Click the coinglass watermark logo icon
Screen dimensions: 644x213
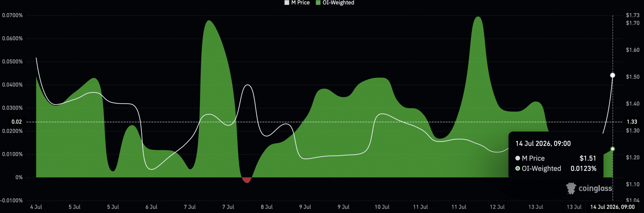(x=571, y=188)
